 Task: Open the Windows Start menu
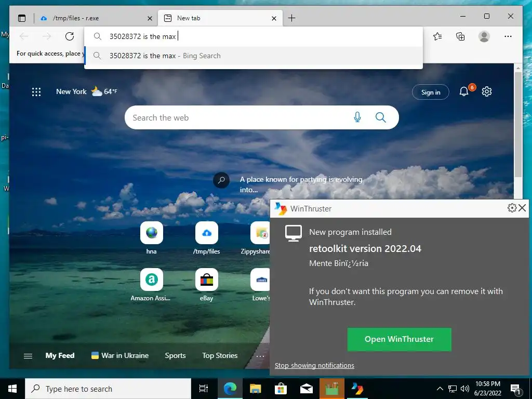click(x=12, y=389)
